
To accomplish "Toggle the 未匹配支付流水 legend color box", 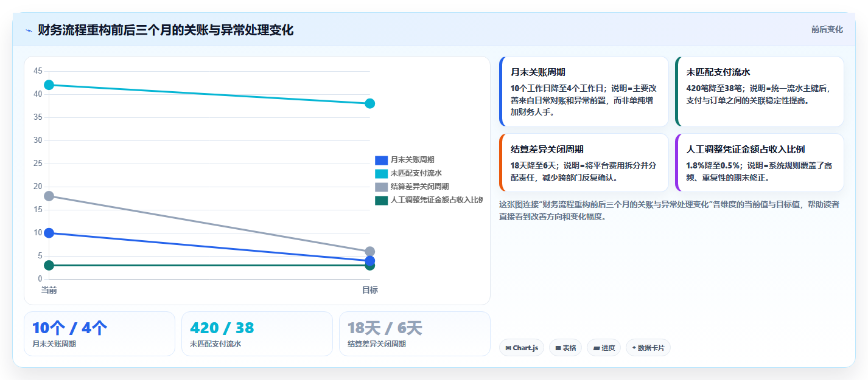I will tap(381, 173).
